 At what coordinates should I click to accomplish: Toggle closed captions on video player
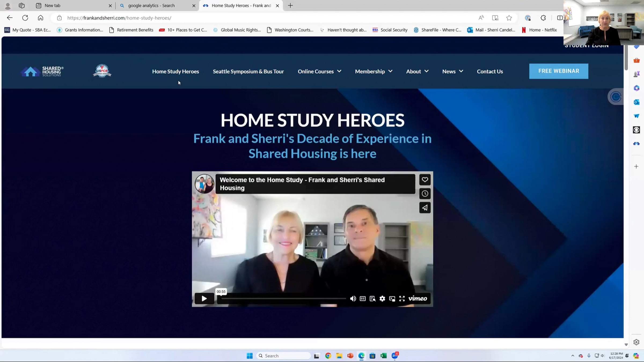click(x=363, y=298)
